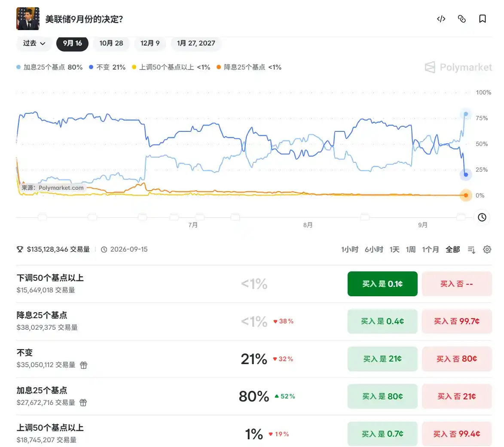
Task: Click the $135,128,346 交易量 text
Action: (58, 249)
